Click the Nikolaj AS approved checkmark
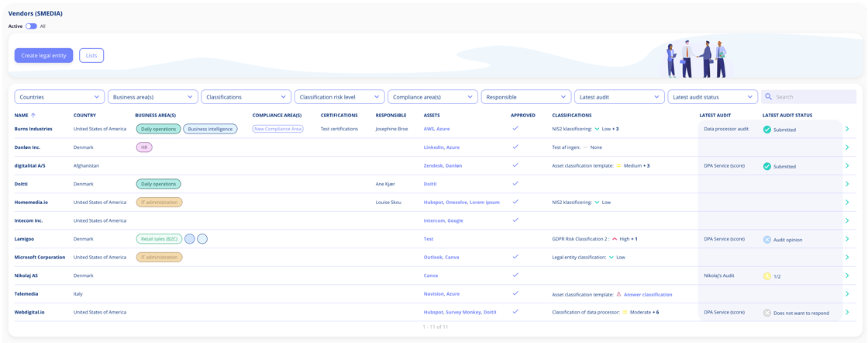 pyautogui.click(x=515, y=275)
